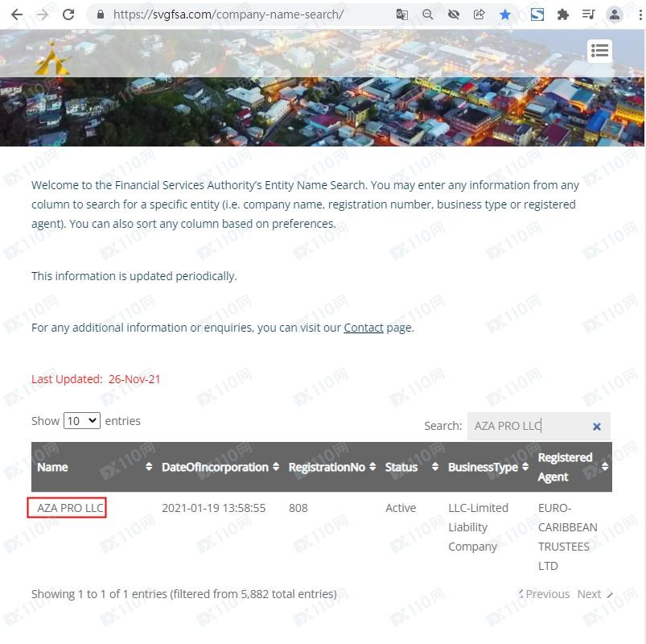This screenshot has width=646, height=644.
Task: Sort by BusinessType column header
Action: pyautogui.click(x=488, y=467)
